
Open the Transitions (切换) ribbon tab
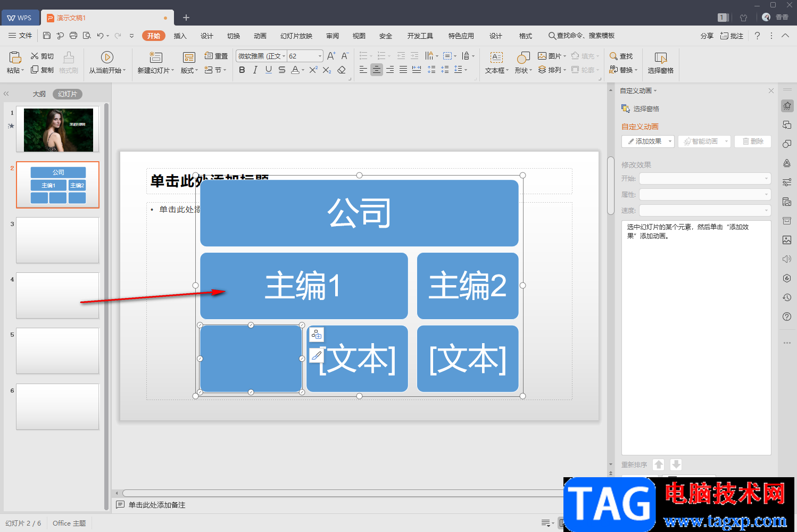click(x=234, y=36)
